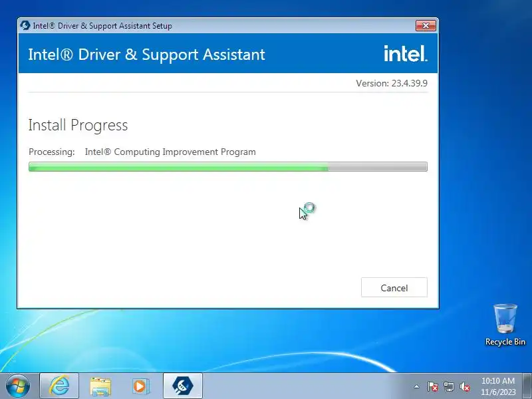Click the Processing: label
The height and width of the screenshot is (399, 532).
(52, 152)
